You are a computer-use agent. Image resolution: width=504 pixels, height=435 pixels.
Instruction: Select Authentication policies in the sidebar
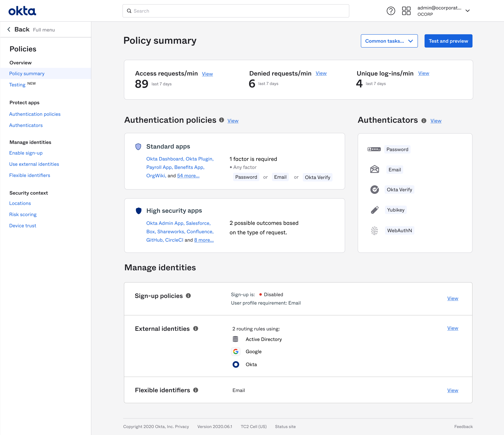click(35, 114)
